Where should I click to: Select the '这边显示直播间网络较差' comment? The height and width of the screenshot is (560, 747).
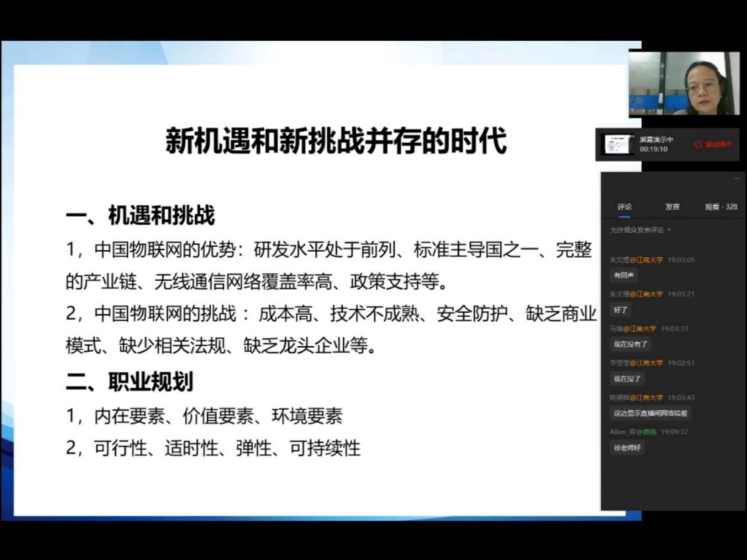tap(650, 413)
